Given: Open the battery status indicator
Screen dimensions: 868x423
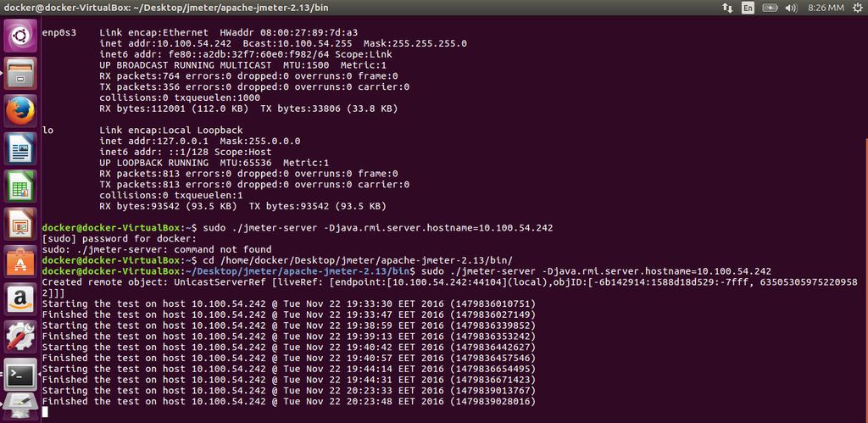Looking at the screenshot, I should 770,8.
